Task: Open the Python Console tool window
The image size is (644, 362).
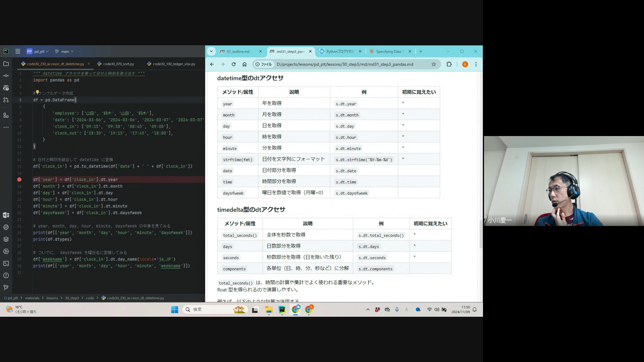Action: [6, 227]
